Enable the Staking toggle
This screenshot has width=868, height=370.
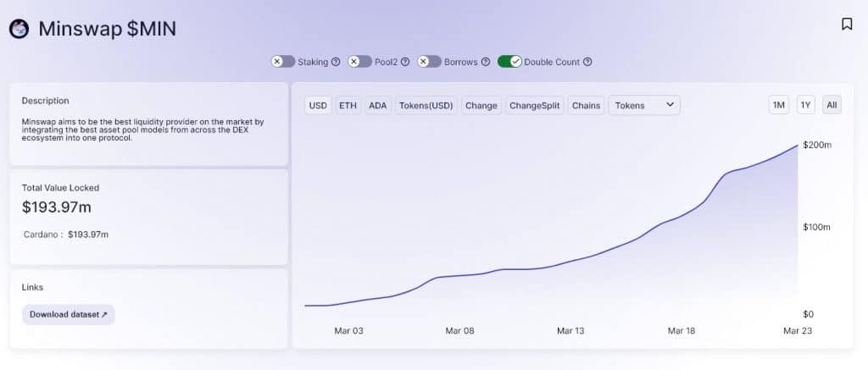pos(283,62)
